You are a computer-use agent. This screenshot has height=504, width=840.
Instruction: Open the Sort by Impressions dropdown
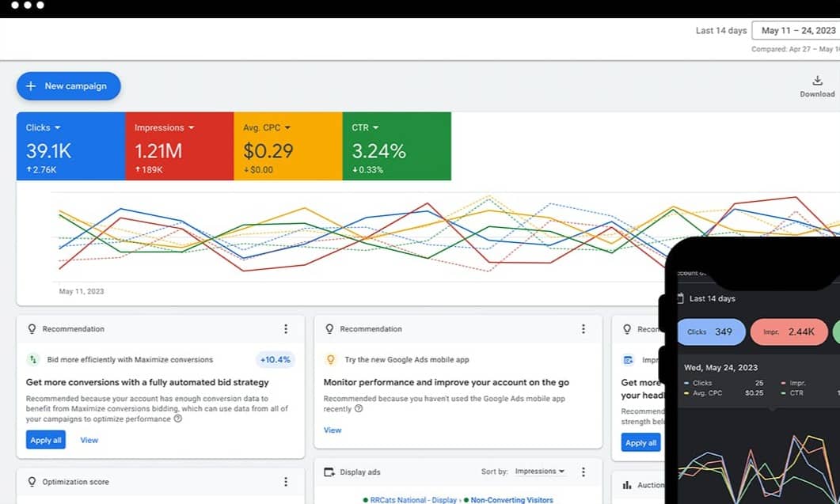[x=539, y=472]
